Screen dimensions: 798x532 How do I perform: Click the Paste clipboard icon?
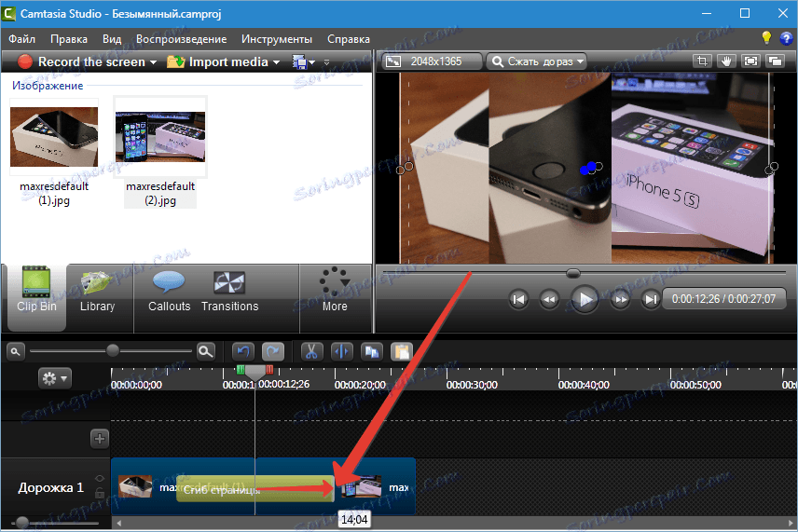pyautogui.click(x=402, y=351)
